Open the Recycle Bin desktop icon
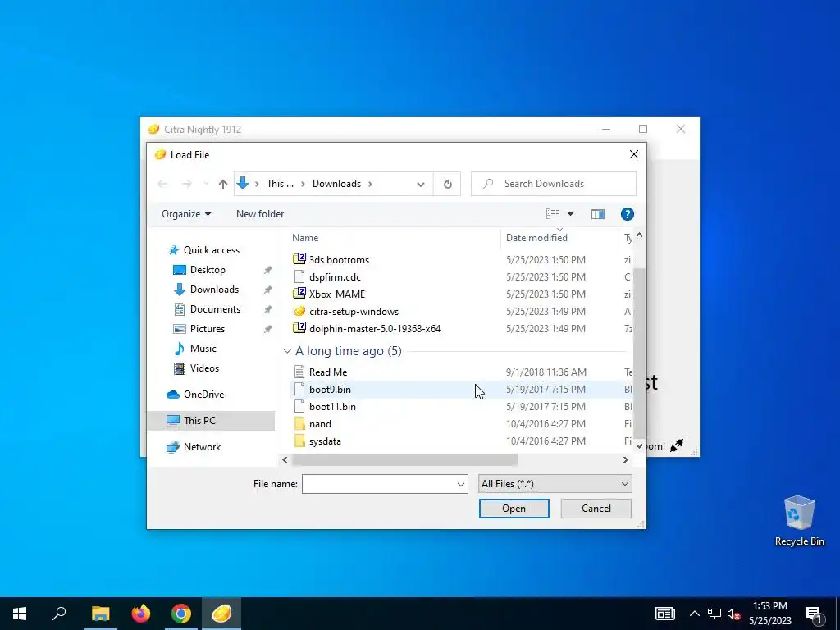This screenshot has width=840, height=630. [x=799, y=521]
